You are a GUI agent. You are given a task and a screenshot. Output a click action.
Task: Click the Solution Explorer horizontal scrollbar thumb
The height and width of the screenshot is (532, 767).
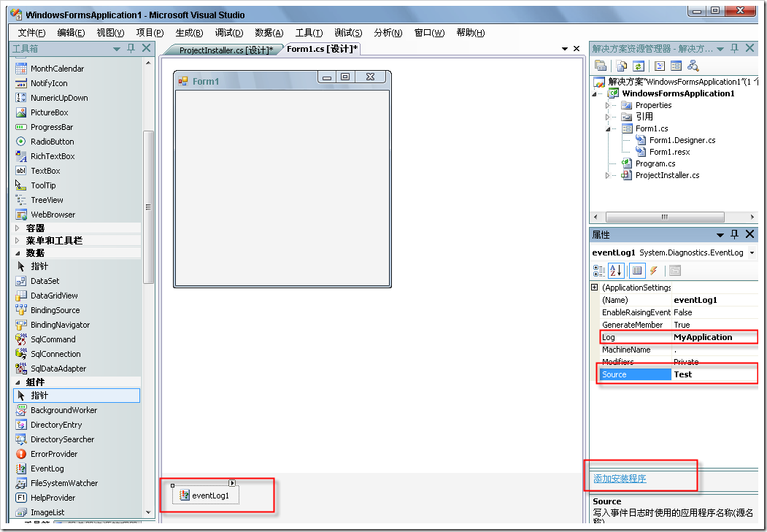[x=665, y=217]
